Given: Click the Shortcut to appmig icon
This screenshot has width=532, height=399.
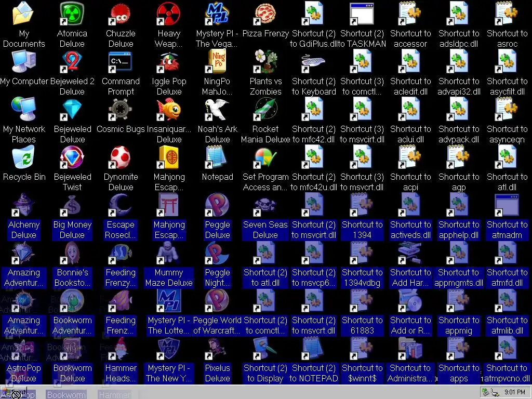Looking at the screenshot, I should pos(459,301).
